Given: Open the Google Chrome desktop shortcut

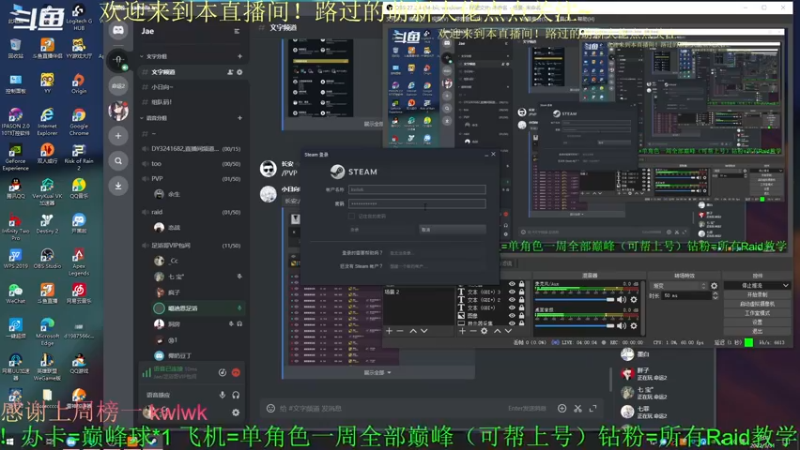Looking at the screenshot, I should point(79,122).
